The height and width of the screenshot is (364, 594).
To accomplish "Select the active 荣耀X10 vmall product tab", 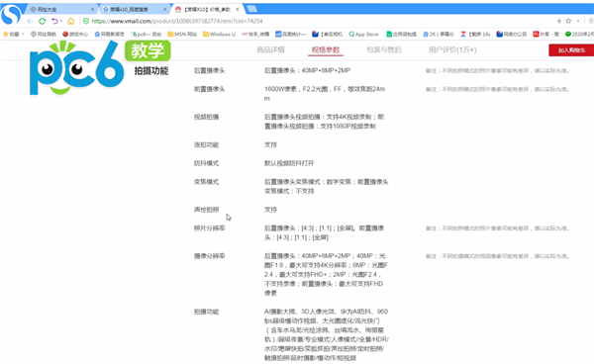I will point(208,9).
